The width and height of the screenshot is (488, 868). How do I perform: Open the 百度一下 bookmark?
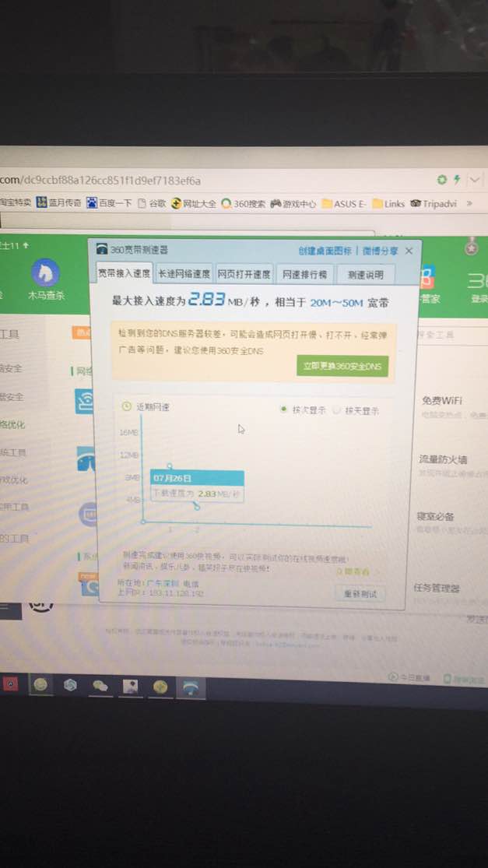pyautogui.click(x=109, y=203)
